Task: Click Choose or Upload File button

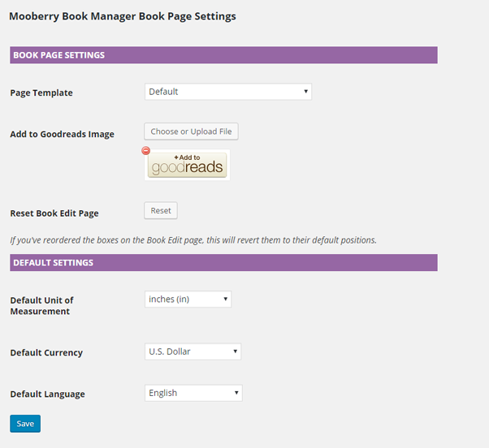Action: pyautogui.click(x=191, y=131)
